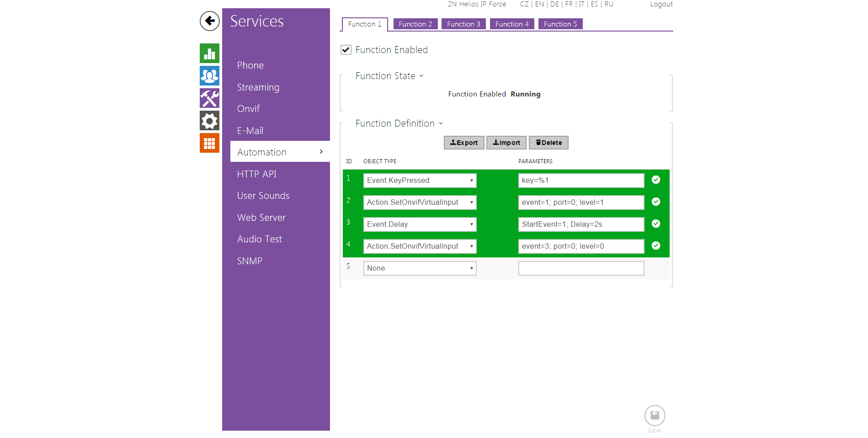
Task: Switch to the Function 3 tab
Action: 463,24
